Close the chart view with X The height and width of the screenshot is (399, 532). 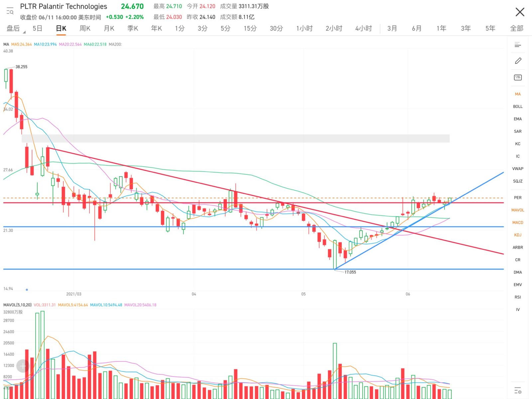[520, 12]
